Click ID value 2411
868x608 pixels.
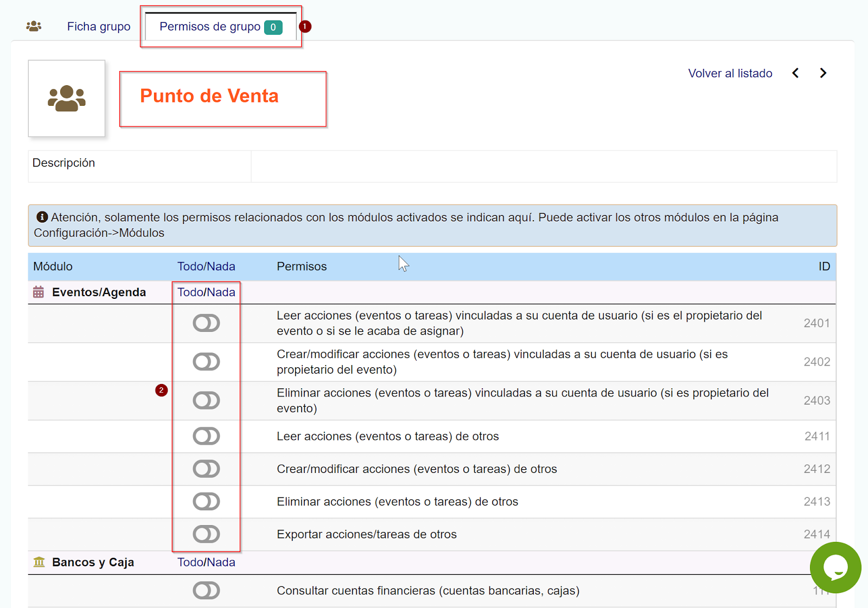[x=817, y=436]
